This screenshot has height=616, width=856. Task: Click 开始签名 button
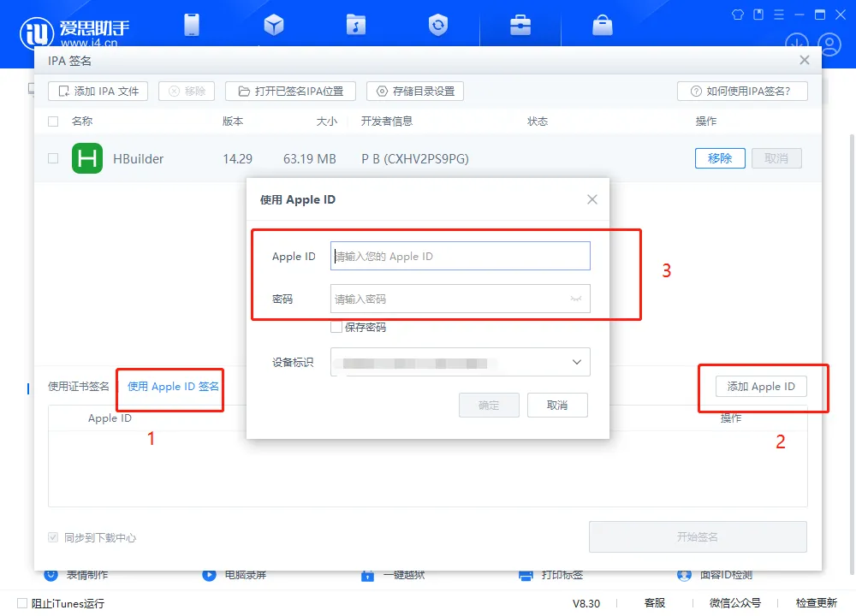click(698, 537)
